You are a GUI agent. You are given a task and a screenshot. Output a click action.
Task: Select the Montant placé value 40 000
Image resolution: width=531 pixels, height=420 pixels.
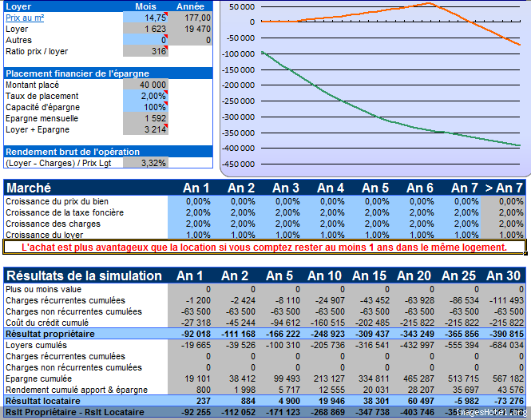(x=145, y=85)
